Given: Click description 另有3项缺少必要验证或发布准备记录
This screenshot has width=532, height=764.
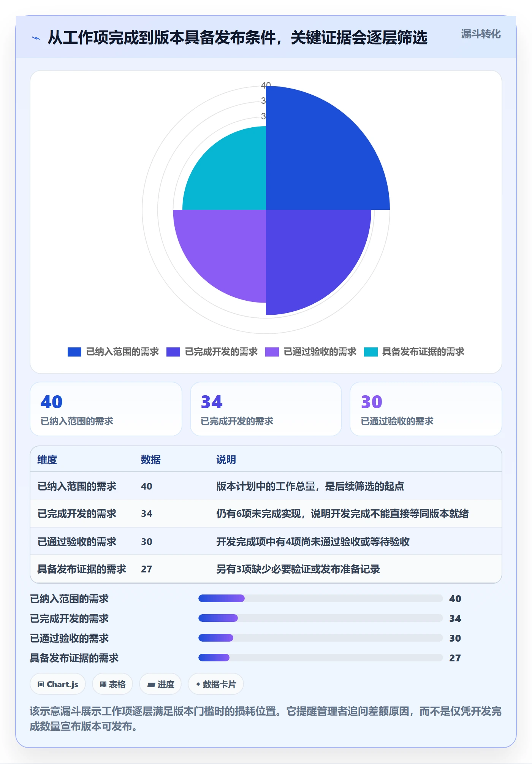Looking at the screenshot, I should point(298,569).
